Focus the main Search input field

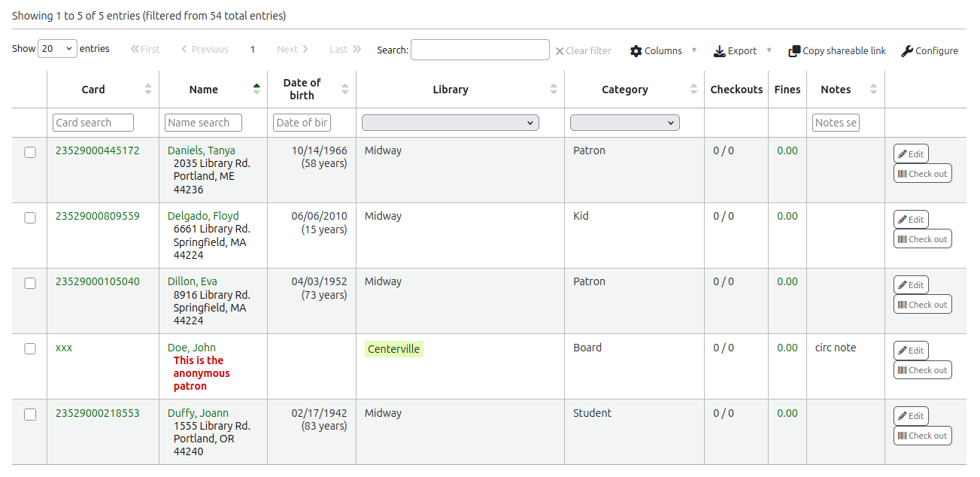(480, 50)
